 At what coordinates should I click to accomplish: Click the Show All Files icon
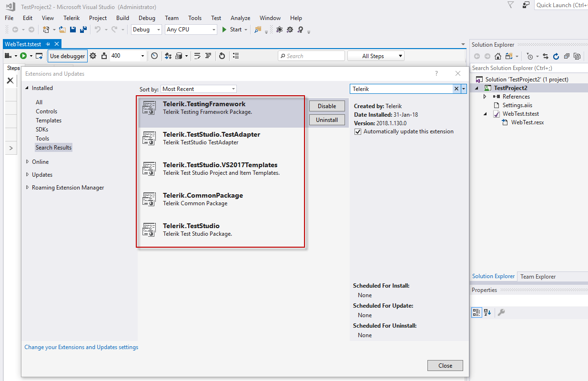[x=577, y=56]
